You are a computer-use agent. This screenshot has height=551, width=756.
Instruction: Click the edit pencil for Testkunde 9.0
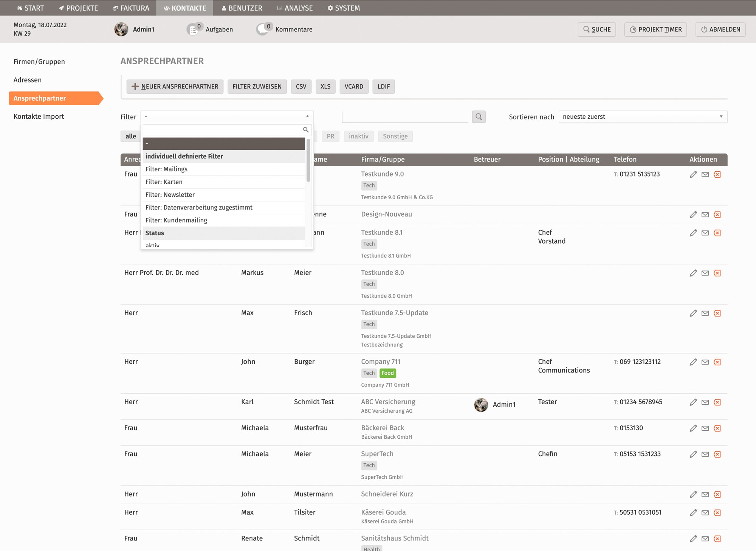coord(693,174)
